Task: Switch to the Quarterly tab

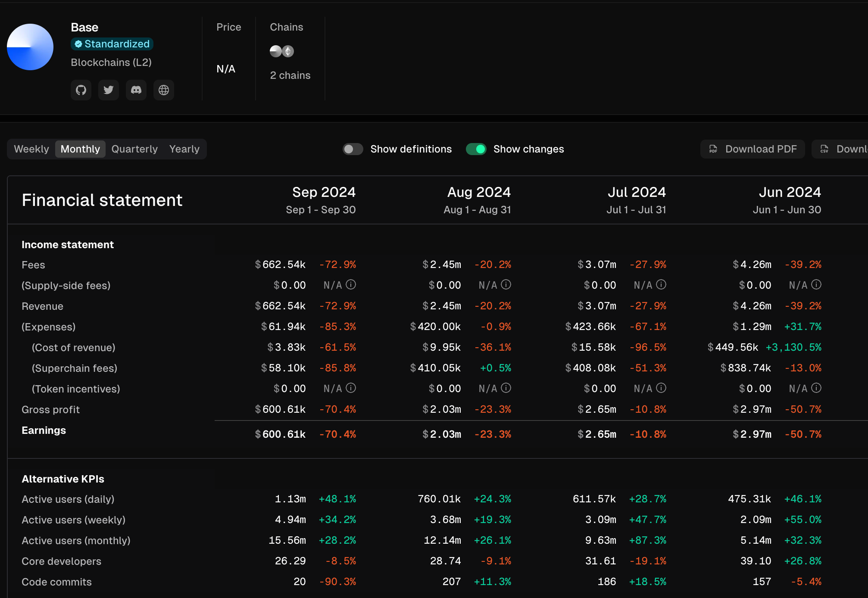Action: point(134,149)
